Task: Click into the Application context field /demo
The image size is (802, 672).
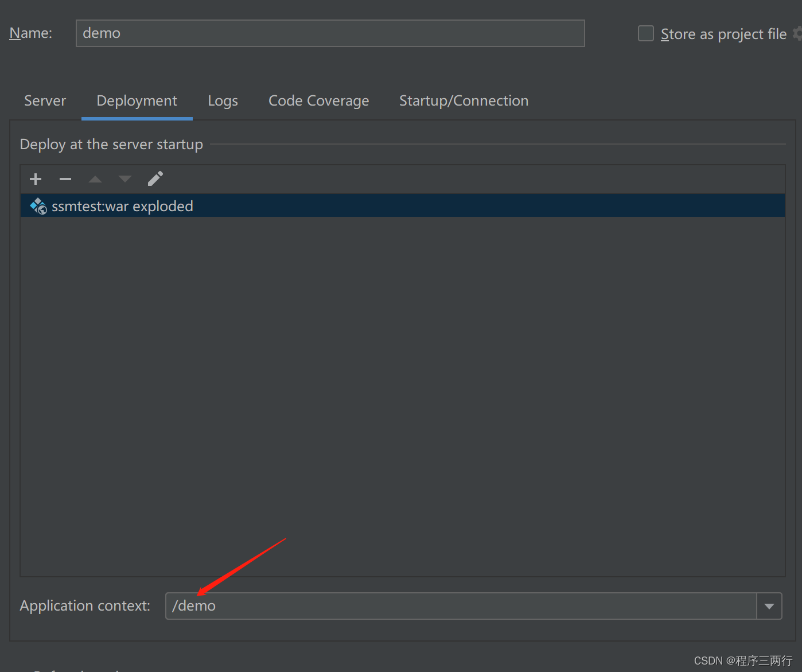Action: tap(461, 606)
